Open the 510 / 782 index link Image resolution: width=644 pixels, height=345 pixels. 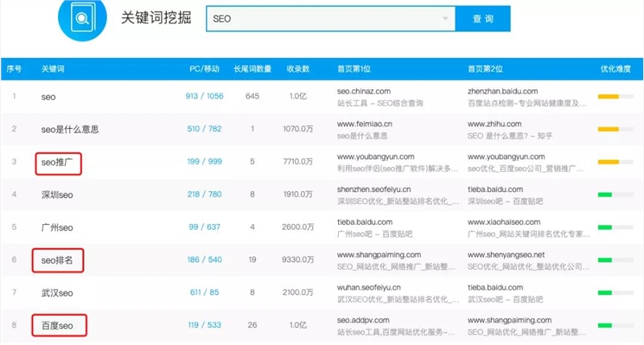[x=204, y=129]
